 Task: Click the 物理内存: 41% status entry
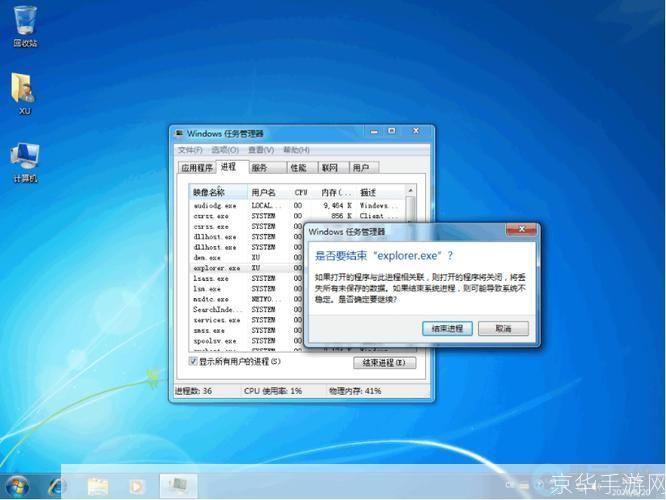point(355,391)
